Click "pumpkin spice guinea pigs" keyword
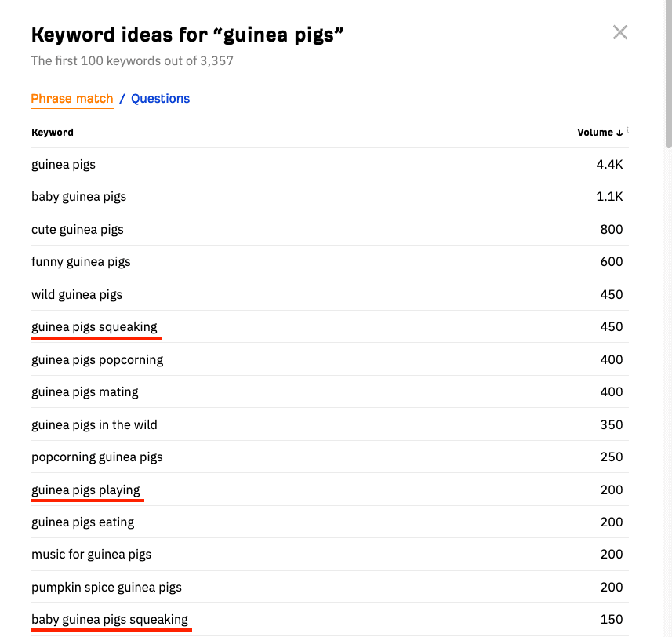The width and height of the screenshot is (672, 637). (x=107, y=587)
